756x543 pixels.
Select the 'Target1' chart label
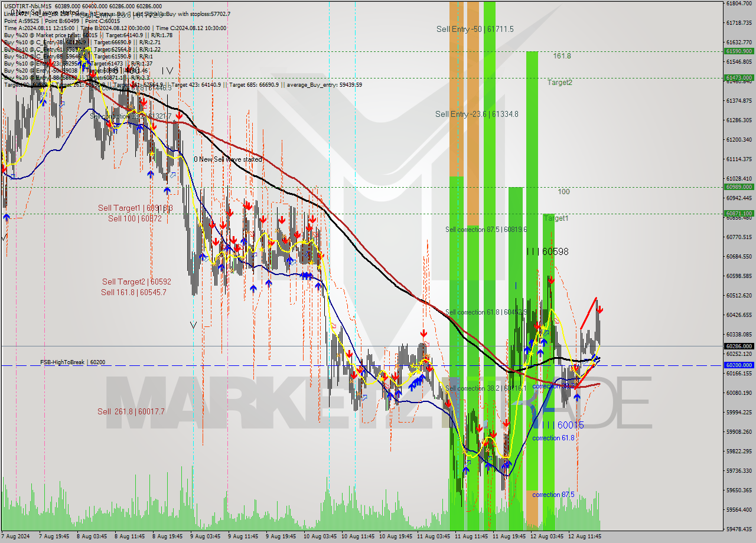click(556, 218)
